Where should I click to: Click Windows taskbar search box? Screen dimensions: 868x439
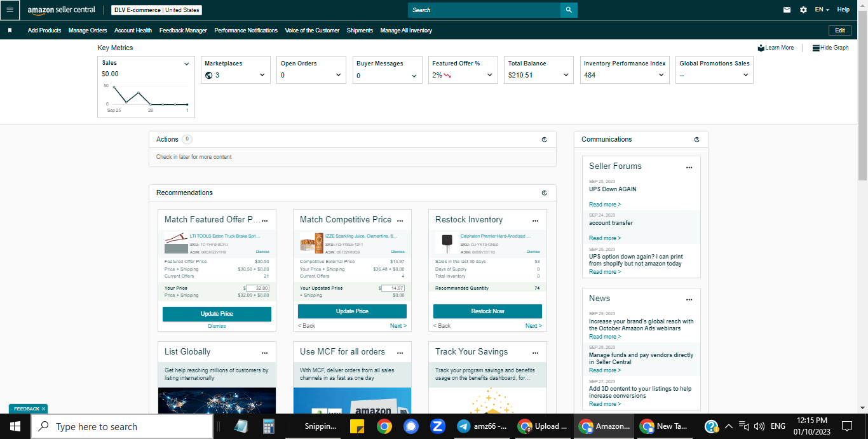pyautogui.click(x=122, y=426)
